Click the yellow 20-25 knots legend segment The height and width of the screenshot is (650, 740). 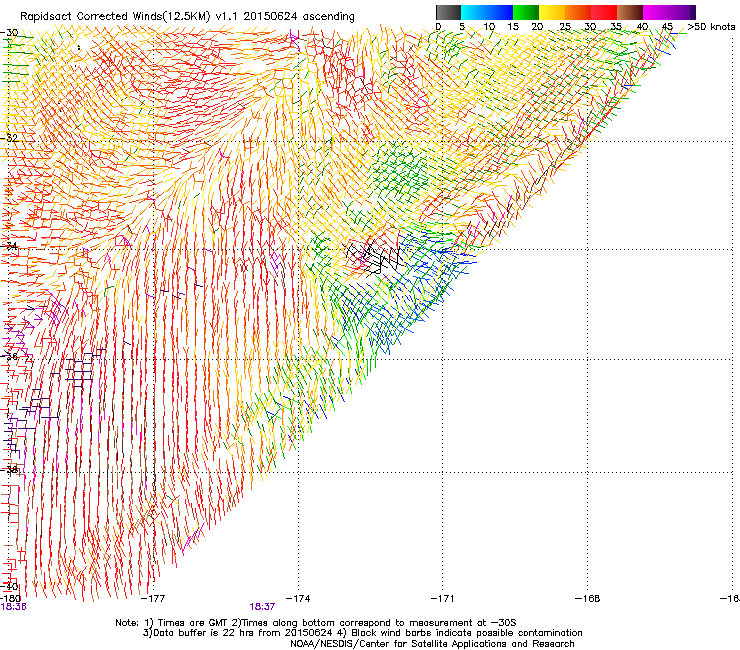point(552,12)
